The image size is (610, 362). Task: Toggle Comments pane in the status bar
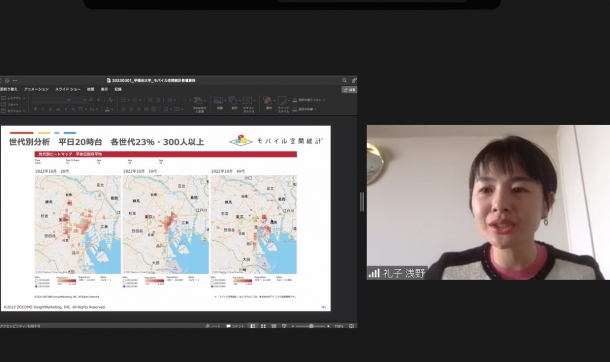point(235,326)
